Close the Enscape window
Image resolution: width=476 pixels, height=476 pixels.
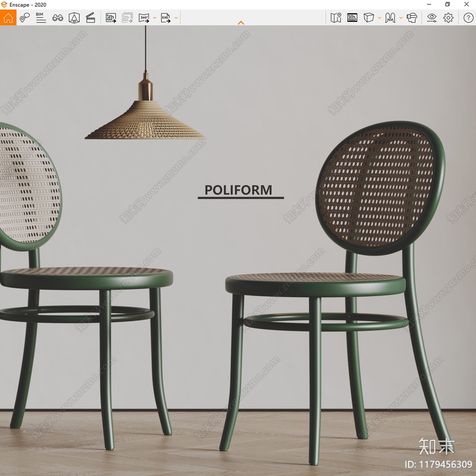point(466,4)
